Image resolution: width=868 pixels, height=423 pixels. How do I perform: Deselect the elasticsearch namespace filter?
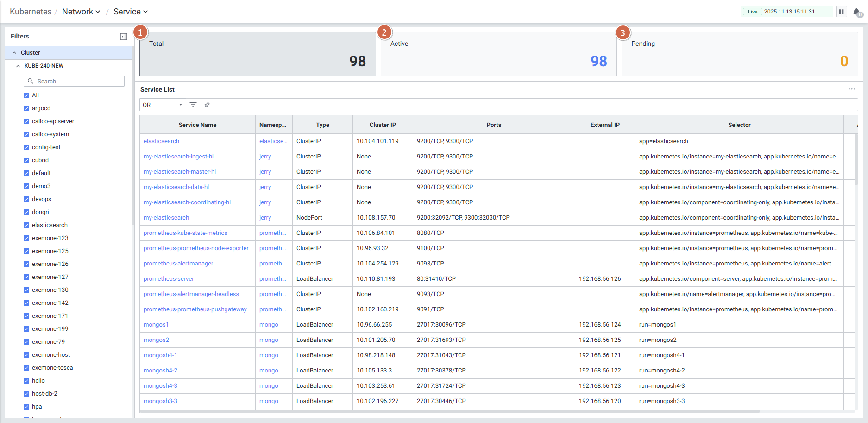coord(26,225)
